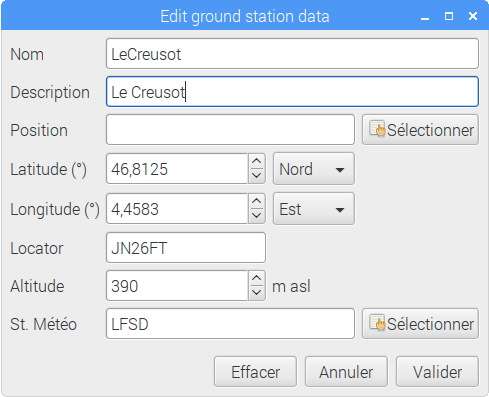Click the 'Locator' label text
The width and height of the screenshot is (489, 397).
(x=37, y=248)
